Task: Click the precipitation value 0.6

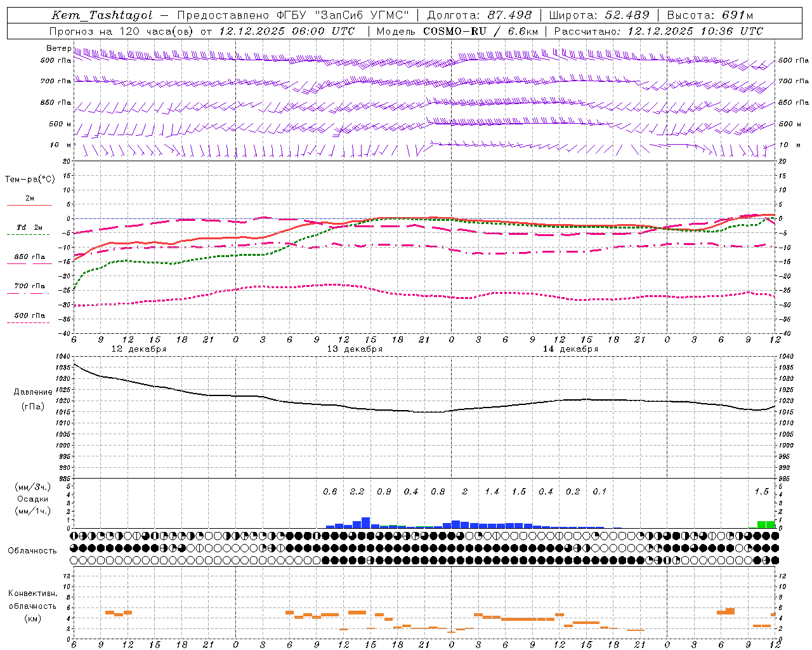Action: coord(330,491)
